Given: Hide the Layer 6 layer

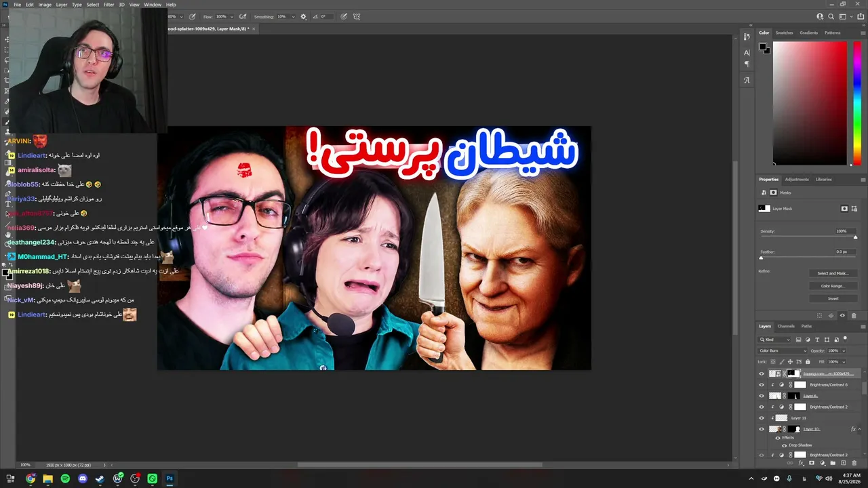Looking at the screenshot, I should point(761,396).
